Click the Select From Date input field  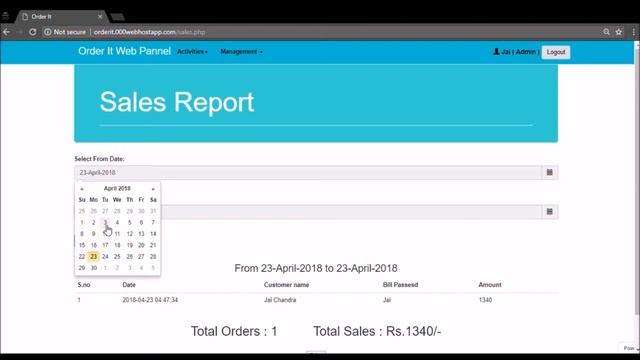[308, 172]
